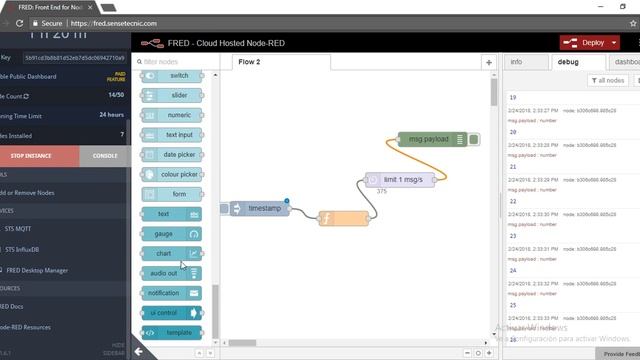
Task: Click debug message value 22
Action: point(513,202)
